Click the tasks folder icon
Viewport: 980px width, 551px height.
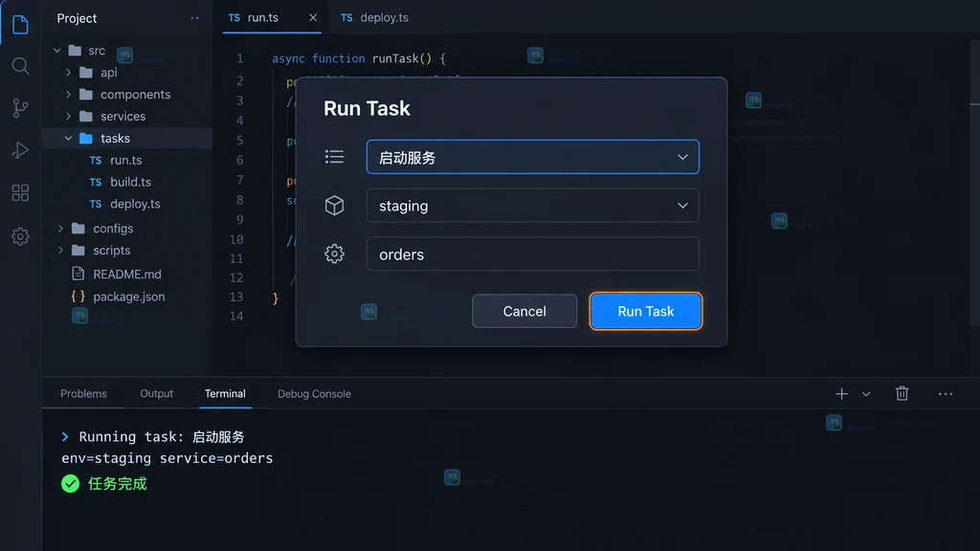[x=86, y=138]
